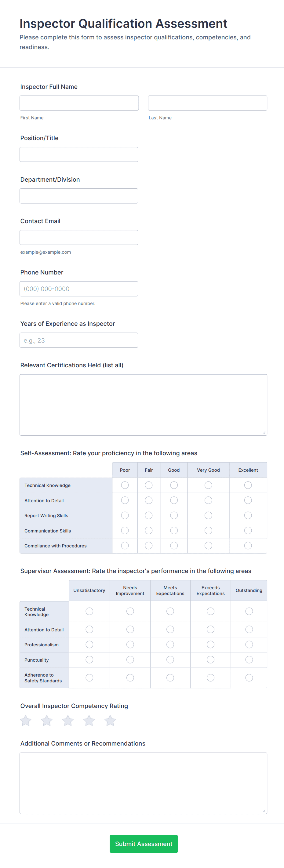Choose Very Good for Compliance with Procedures
This screenshot has width=284, height=868.
coord(208,545)
